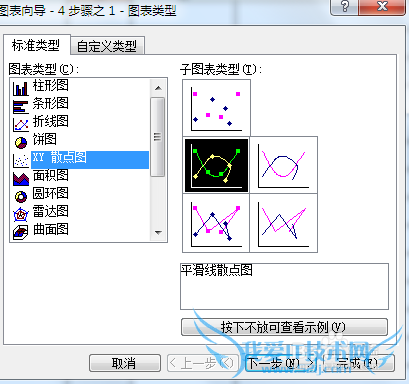Viewport: 409px width, 384px height.
Task: Select the doughnut chart icon (圆环图)
Action: pyautogui.click(x=21, y=196)
